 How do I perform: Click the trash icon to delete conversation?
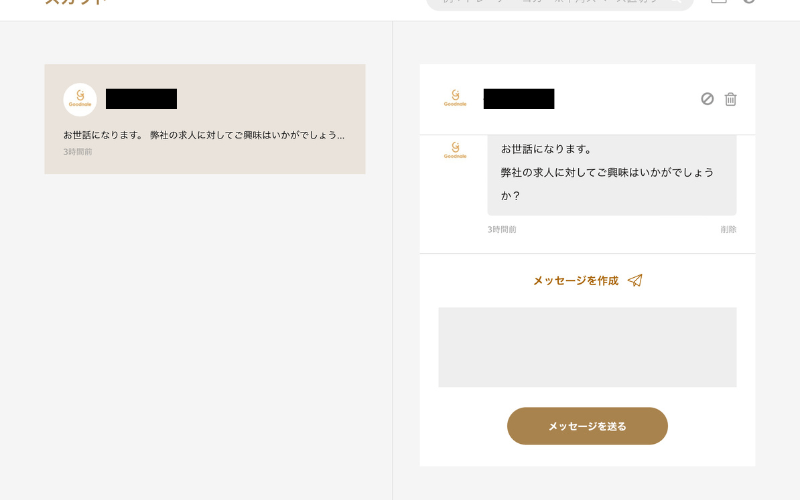[731, 99]
